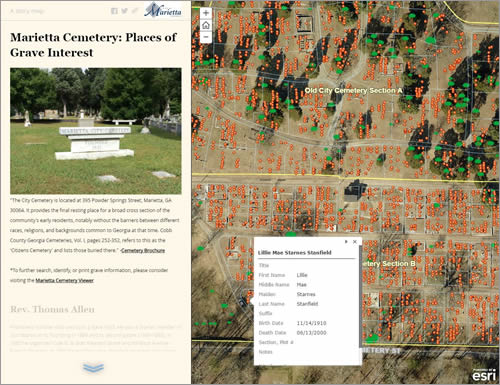Open the Marietta Cemetery Viewer link

65,280
